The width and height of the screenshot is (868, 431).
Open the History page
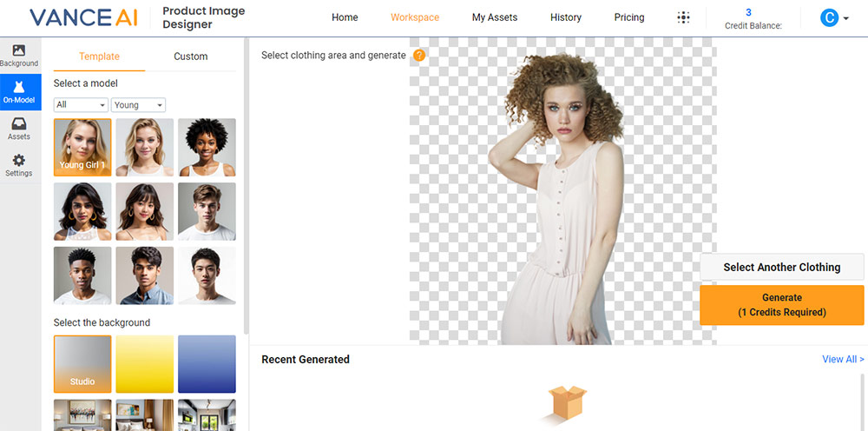(566, 17)
